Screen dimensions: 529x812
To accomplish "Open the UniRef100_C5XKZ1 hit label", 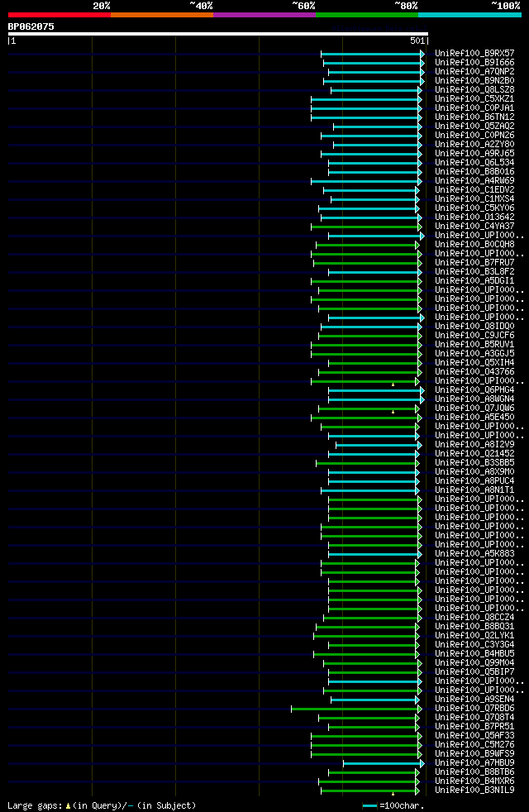I will (474, 99).
